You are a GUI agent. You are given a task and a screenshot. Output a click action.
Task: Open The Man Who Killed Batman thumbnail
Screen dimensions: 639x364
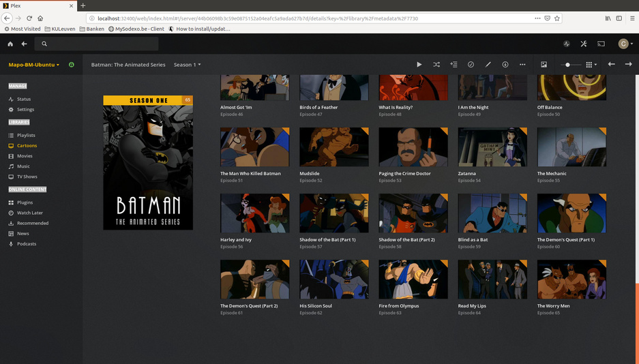(x=254, y=147)
